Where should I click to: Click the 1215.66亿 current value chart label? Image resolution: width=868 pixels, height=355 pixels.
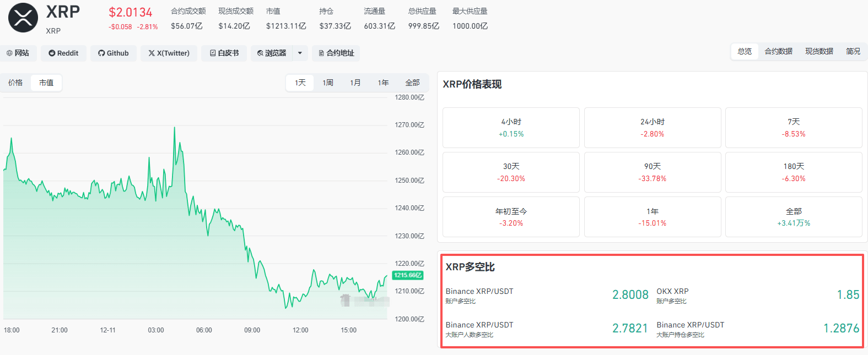click(x=408, y=275)
